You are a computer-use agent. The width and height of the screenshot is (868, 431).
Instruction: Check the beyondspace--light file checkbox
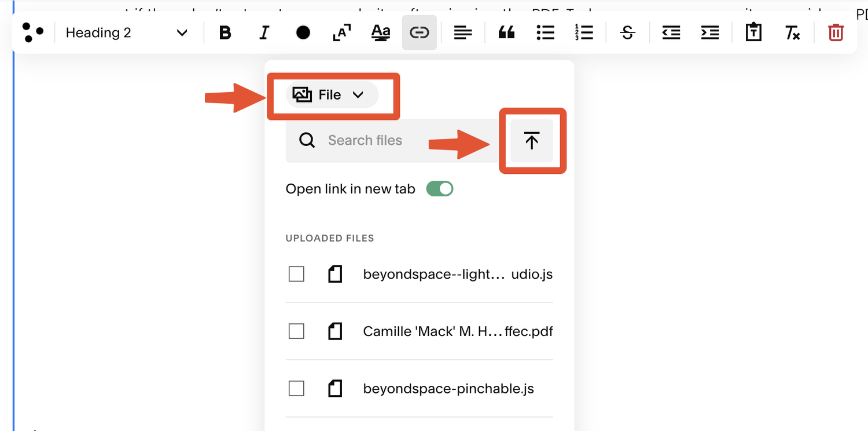click(296, 273)
